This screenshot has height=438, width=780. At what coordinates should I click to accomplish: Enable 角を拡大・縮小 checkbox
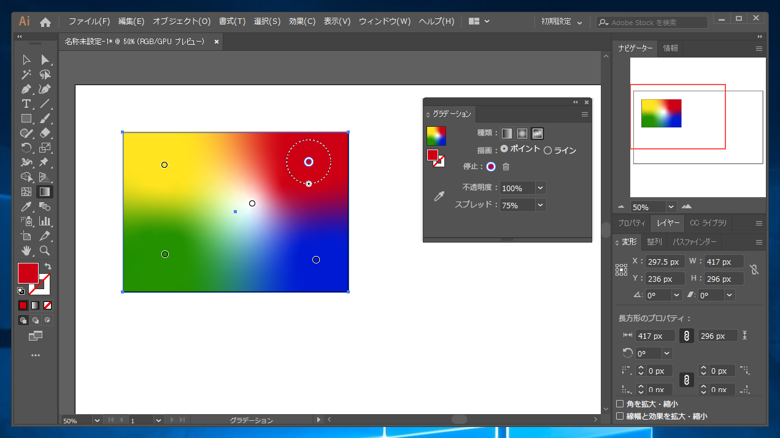(x=620, y=404)
